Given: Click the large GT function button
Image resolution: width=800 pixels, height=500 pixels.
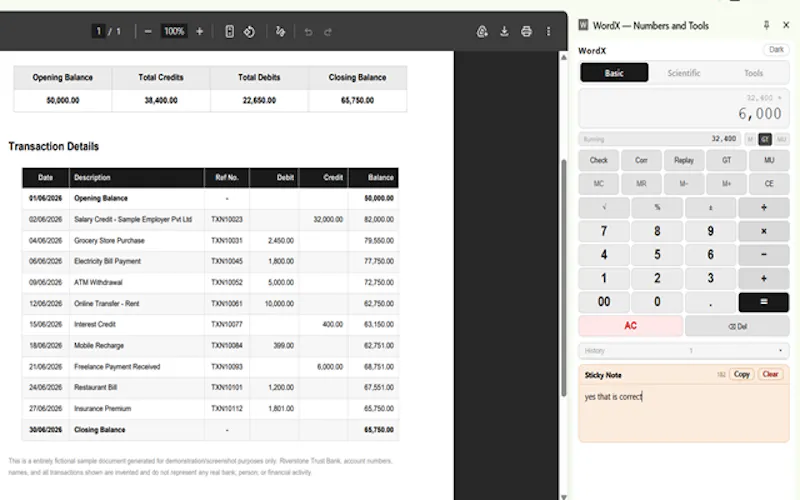Looking at the screenshot, I should click(x=727, y=160).
